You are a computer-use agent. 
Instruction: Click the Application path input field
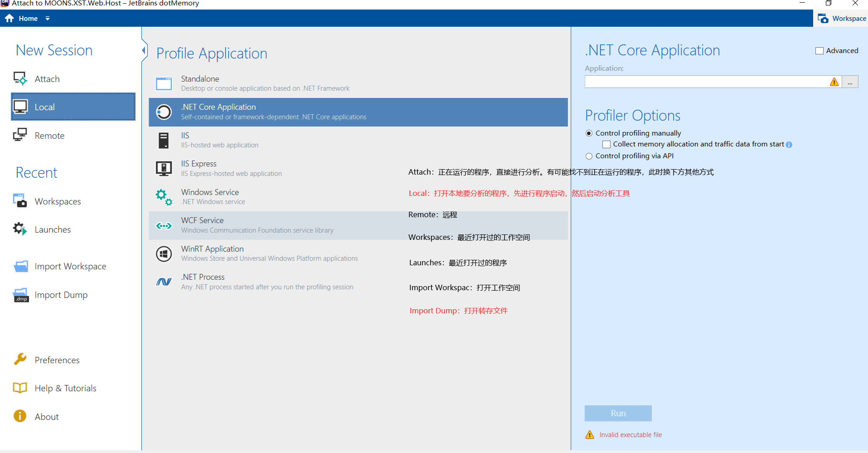[713, 82]
